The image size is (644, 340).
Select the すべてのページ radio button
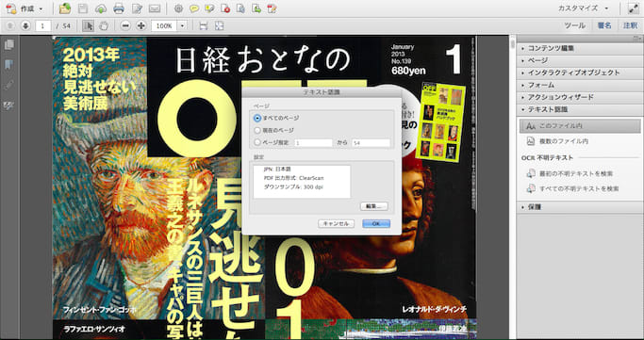[257, 118]
